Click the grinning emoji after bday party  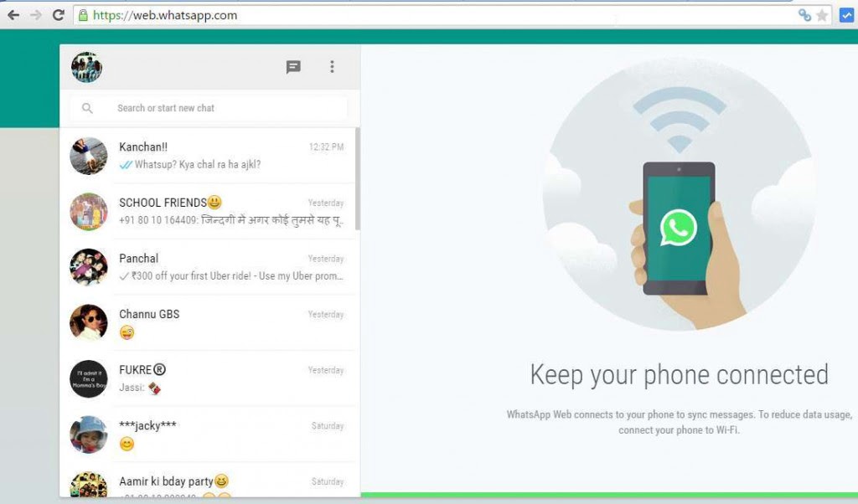click(x=221, y=481)
